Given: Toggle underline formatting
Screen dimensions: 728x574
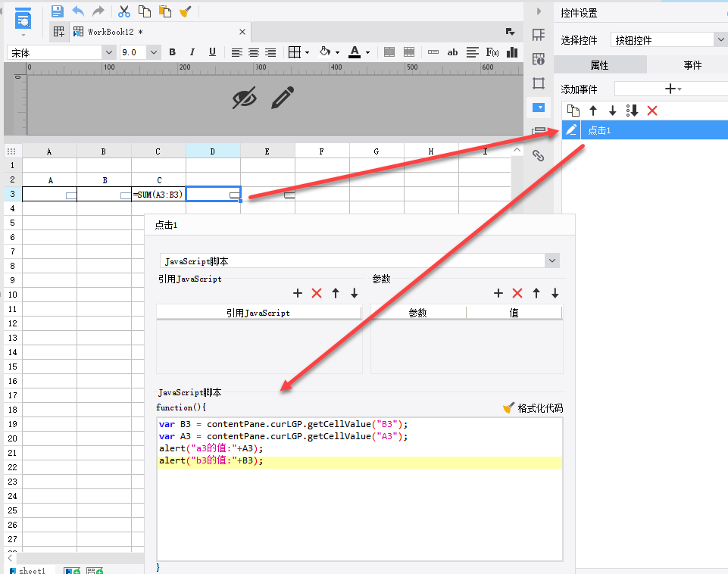Looking at the screenshot, I should point(212,52).
